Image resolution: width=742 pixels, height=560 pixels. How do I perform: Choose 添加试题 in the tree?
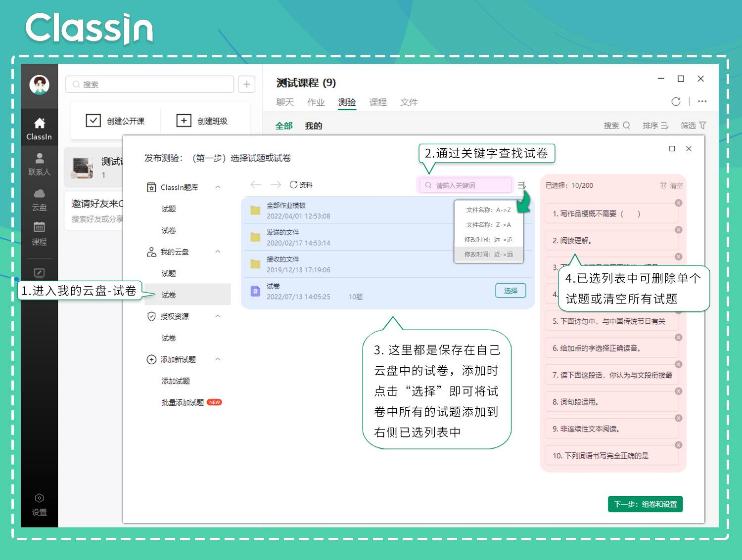176,381
